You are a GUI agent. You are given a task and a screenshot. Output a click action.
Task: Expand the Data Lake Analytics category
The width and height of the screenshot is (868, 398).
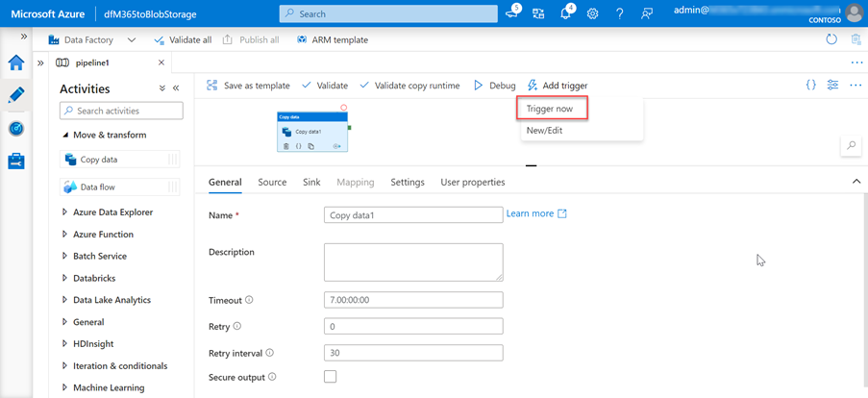point(65,300)
